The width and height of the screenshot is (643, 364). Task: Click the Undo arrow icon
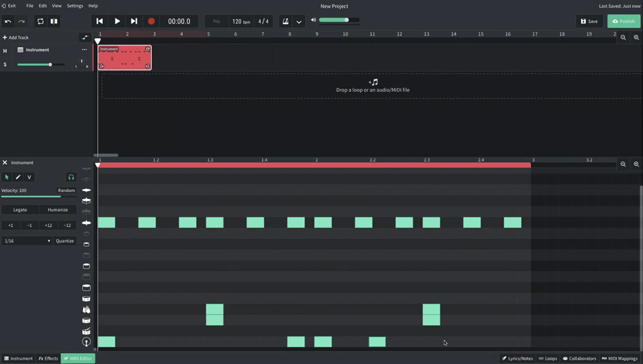(8, 21)
